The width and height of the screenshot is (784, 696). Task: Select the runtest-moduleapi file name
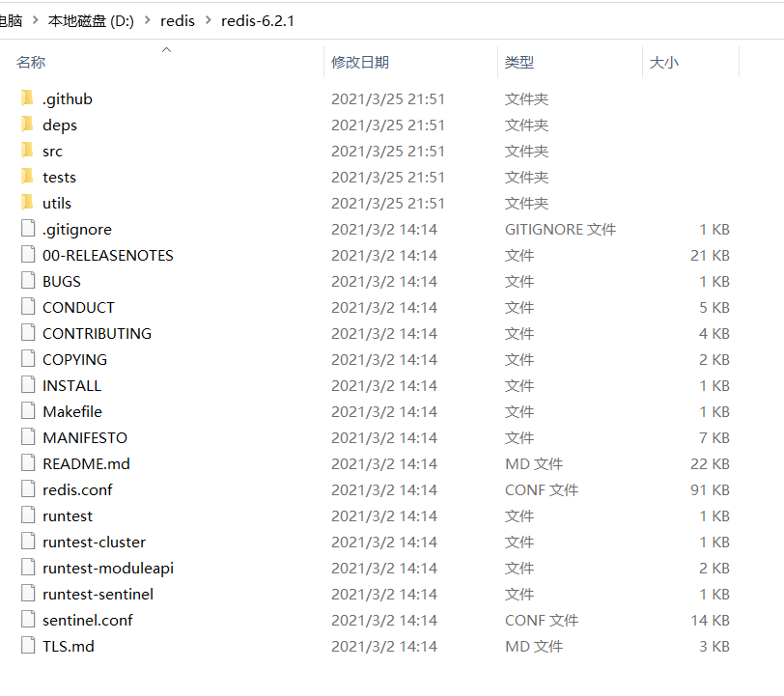pos(108,568)
